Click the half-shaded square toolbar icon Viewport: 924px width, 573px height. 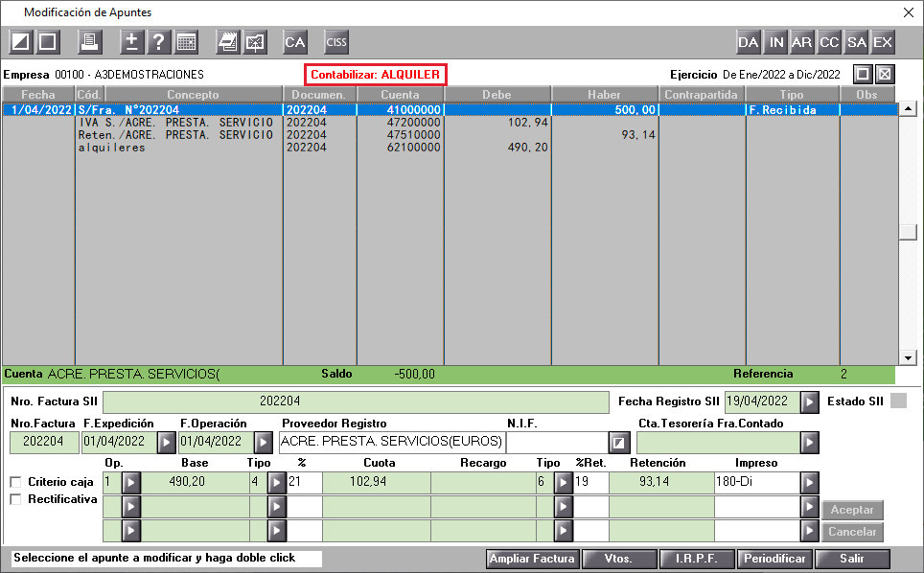pos(21,42)
